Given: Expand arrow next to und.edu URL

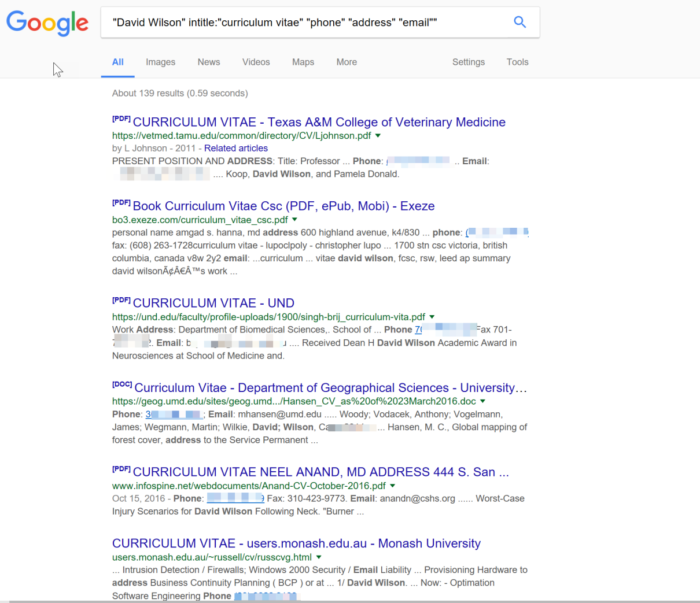Looking at the screenshot, I should [432, 317].
